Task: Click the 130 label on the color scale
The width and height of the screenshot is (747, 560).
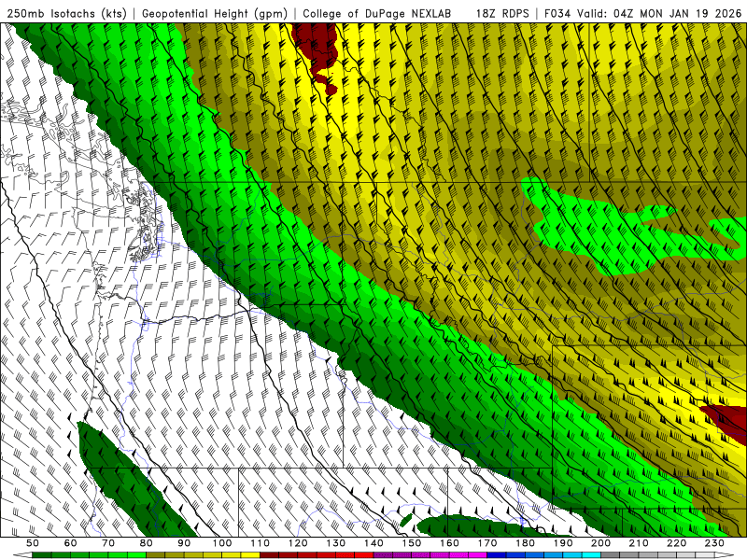Action: [336, 543]
